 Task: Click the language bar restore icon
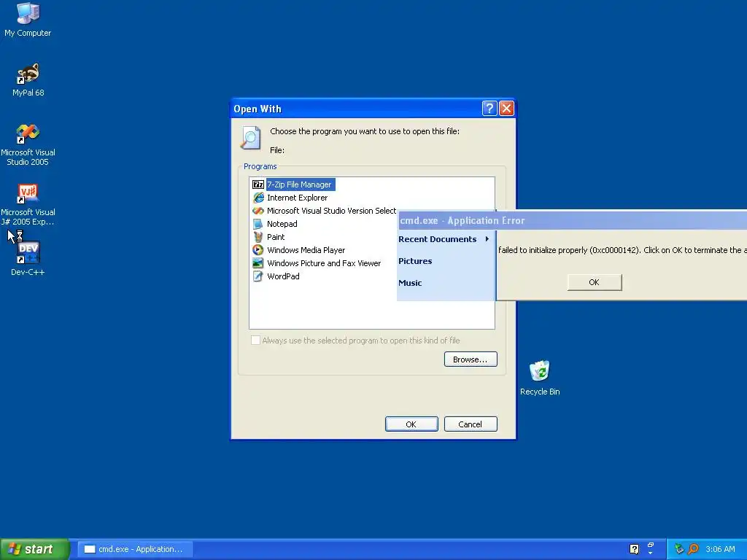coord(650,545)
